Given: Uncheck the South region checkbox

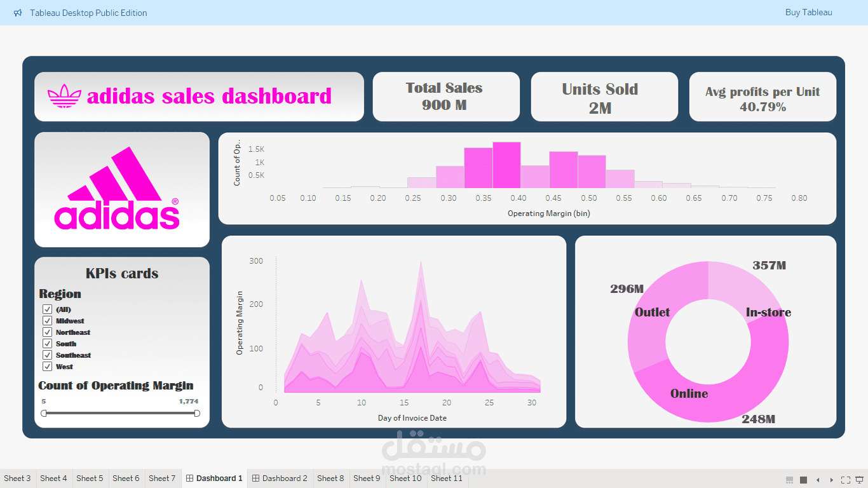Looking at the screenshot, I should click(x=47, y=344).
